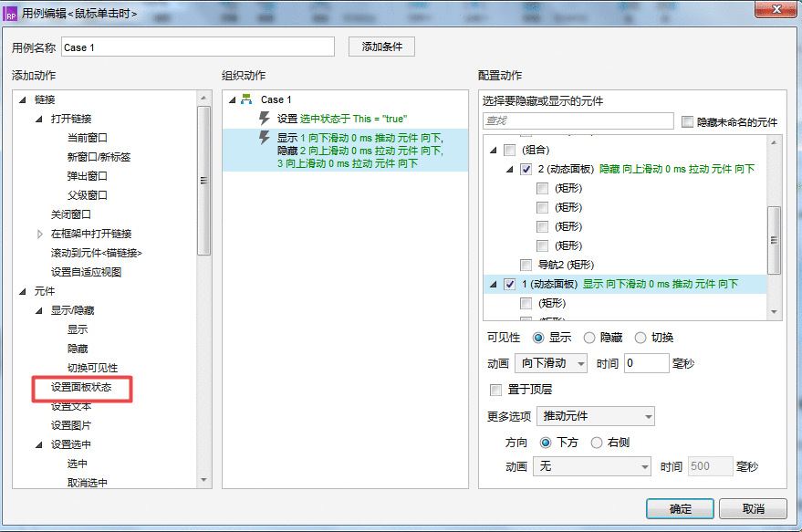Collapse the 设置选中 group
The image size is (802, 532).
(39, 444)
